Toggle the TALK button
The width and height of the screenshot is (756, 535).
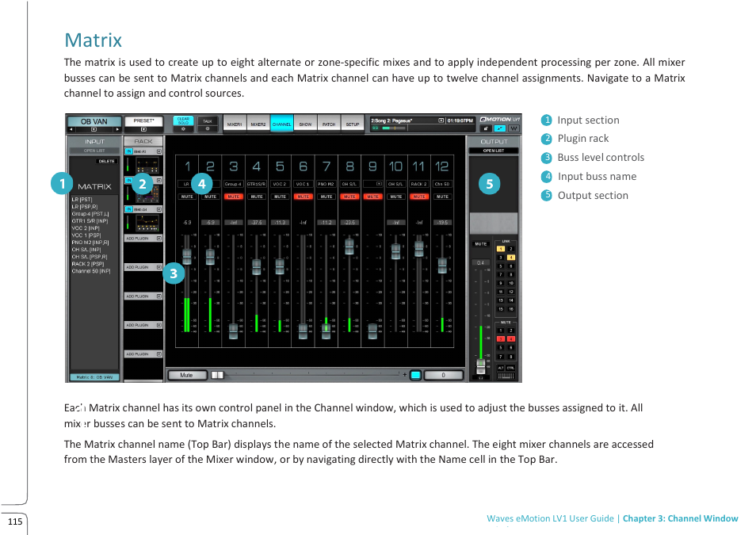[208, 121]
